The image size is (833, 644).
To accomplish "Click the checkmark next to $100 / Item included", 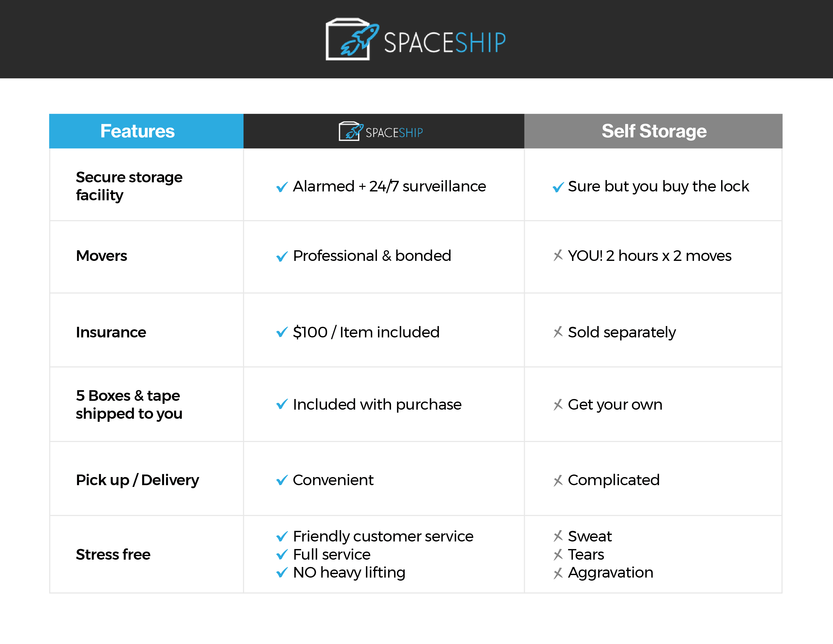I will pos(282,332).
